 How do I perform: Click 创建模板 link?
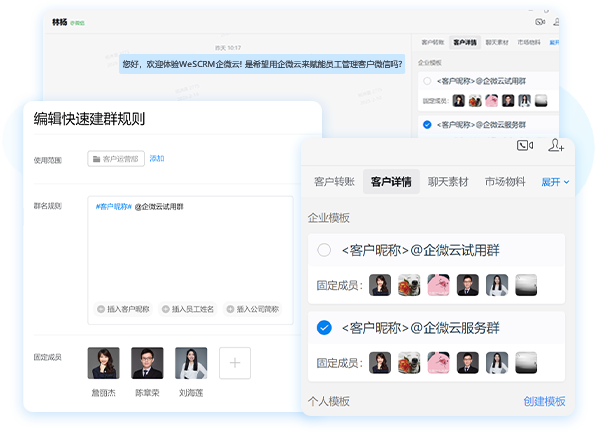[544, 401]
